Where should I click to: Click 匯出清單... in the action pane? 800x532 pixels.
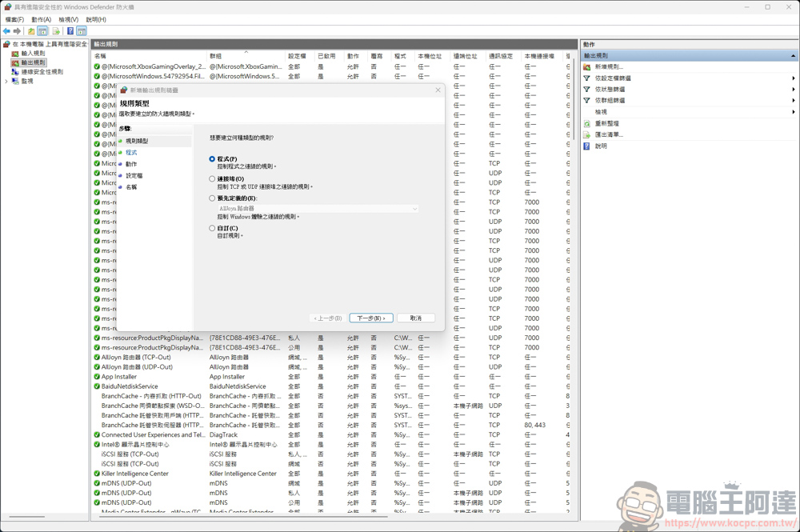coord(609,134)
